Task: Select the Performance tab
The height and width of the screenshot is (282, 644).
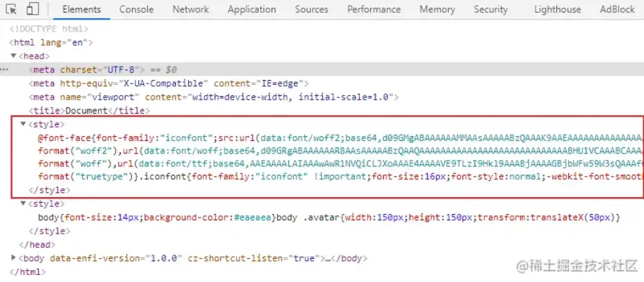Action: tap(373, 9)
